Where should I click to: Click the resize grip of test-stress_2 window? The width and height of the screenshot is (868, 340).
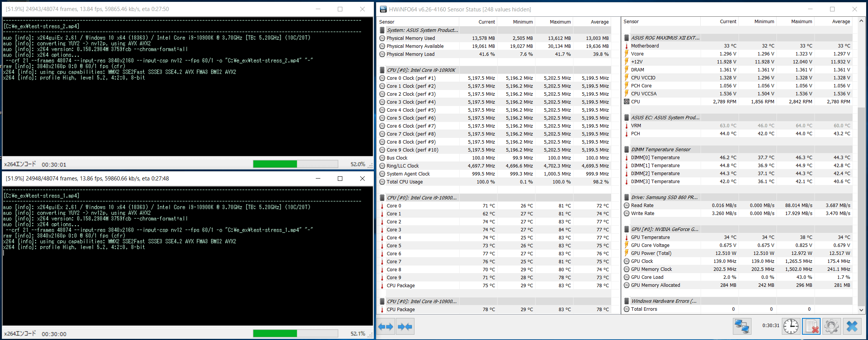tap(370, 166)
